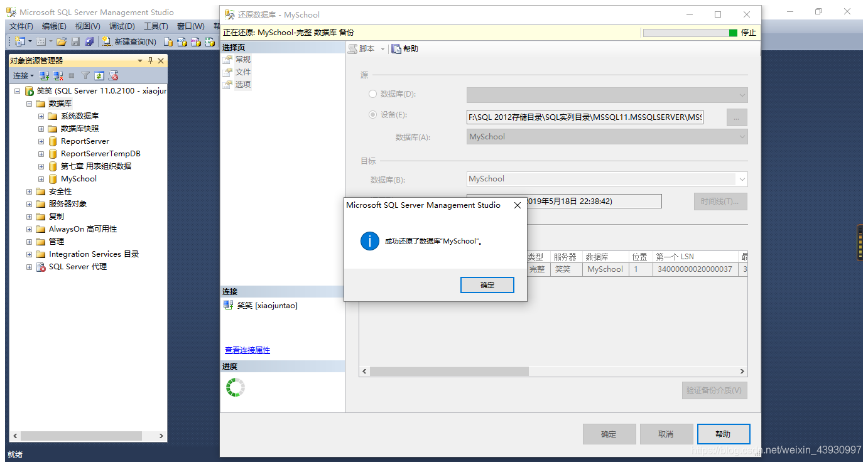The width and height of the screenshot is (868, 462).
Task: Click the DMX query icon
Action: pos(196,41)
